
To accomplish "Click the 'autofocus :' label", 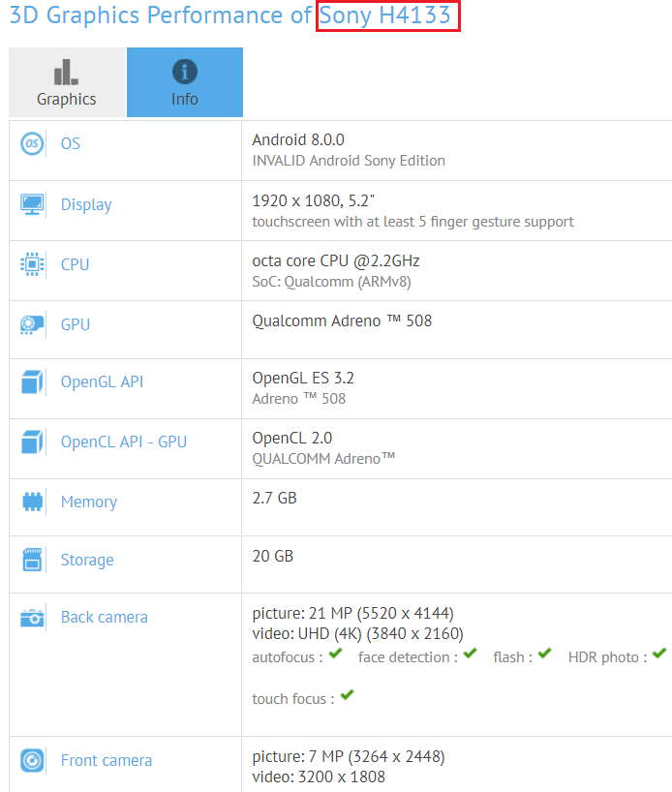I will point(288,657).
